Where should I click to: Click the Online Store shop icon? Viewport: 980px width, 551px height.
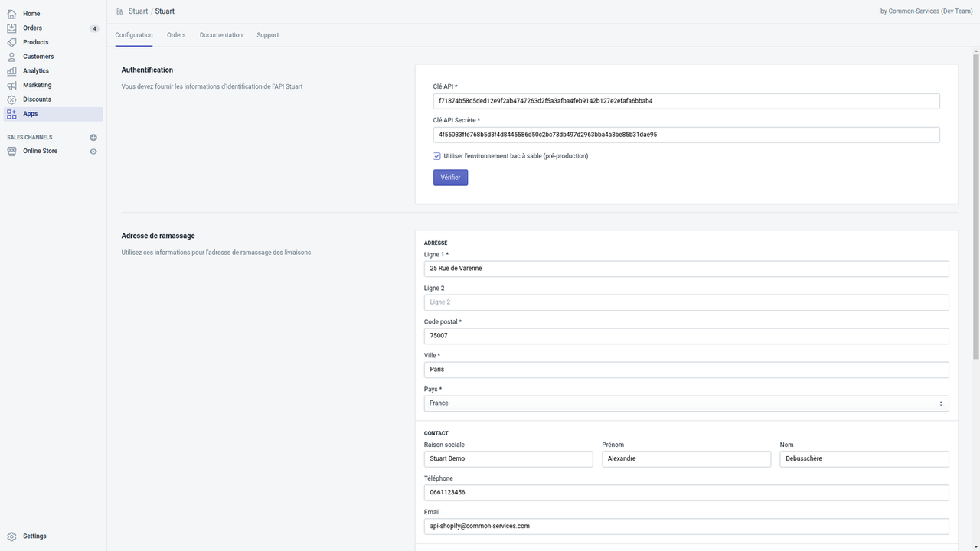tap(11, 152)
